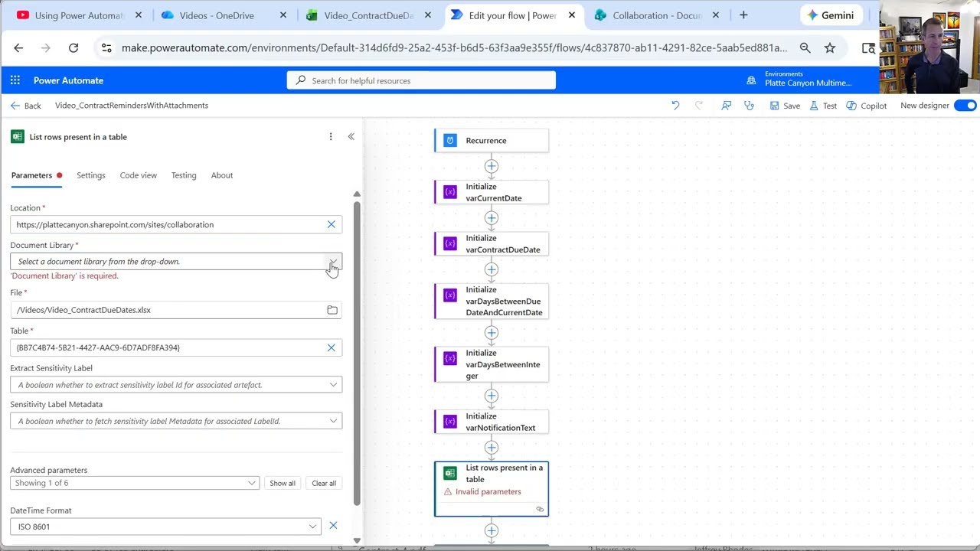Open the Advanced parameters Showing 1 of 6 dropdown
Viewport: 980px width, 551px height.
tap(135, 483)
